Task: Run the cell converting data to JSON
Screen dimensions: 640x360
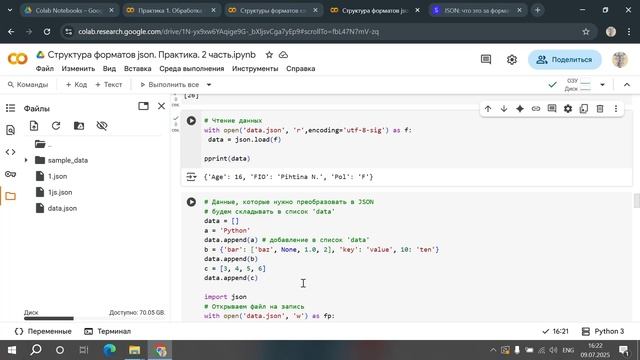Action: click(x=191, y=202)
